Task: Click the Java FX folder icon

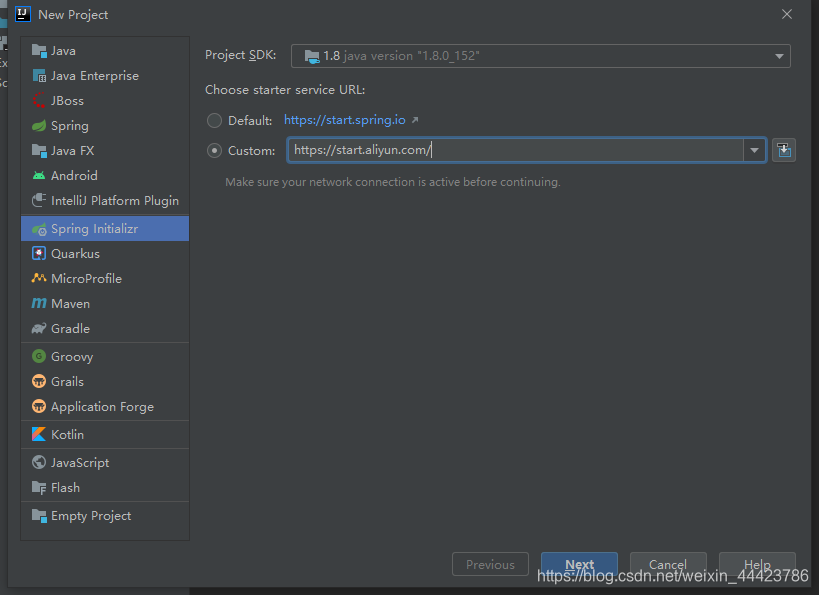Action: click(x=39, y=151)
